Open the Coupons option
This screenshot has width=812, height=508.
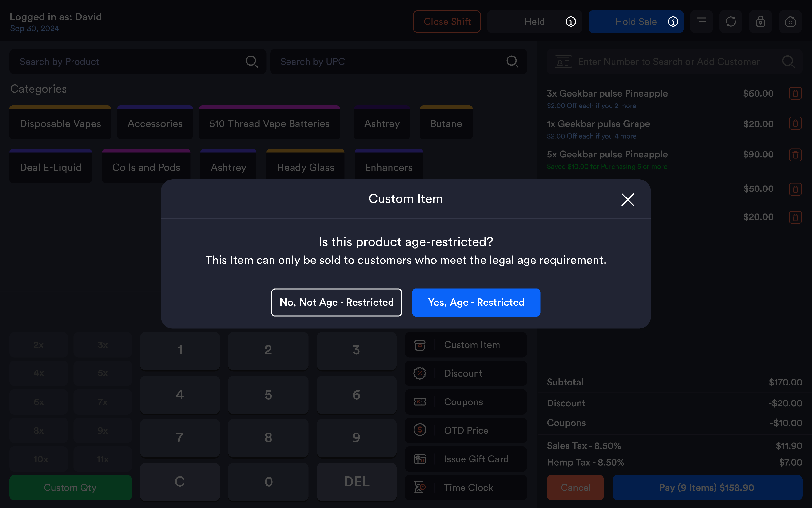(x=466, y=402)
